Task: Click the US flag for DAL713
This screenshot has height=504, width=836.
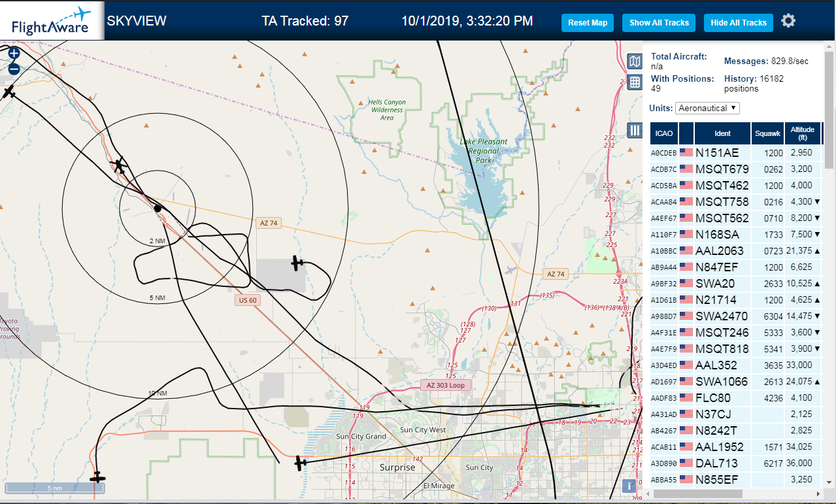Action: click(686, 463)
